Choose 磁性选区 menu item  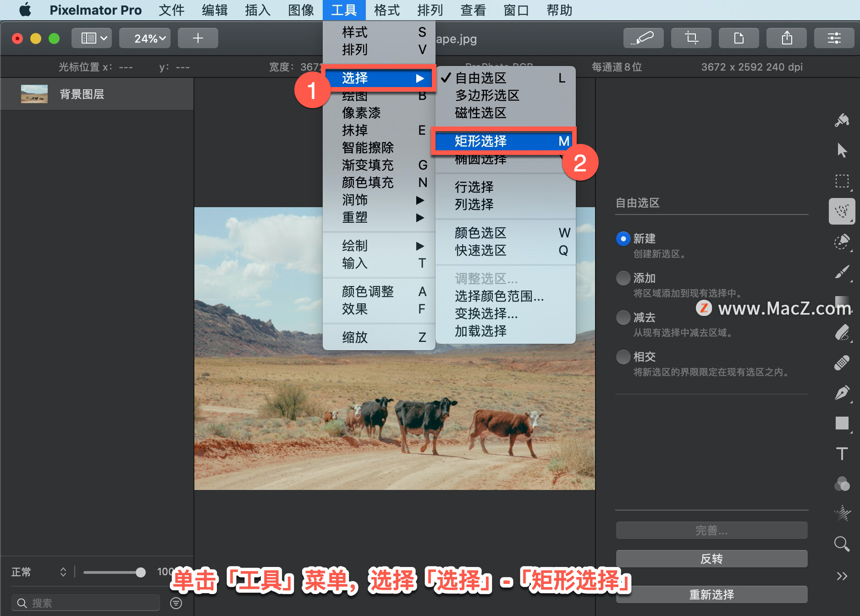click(505, 113)
